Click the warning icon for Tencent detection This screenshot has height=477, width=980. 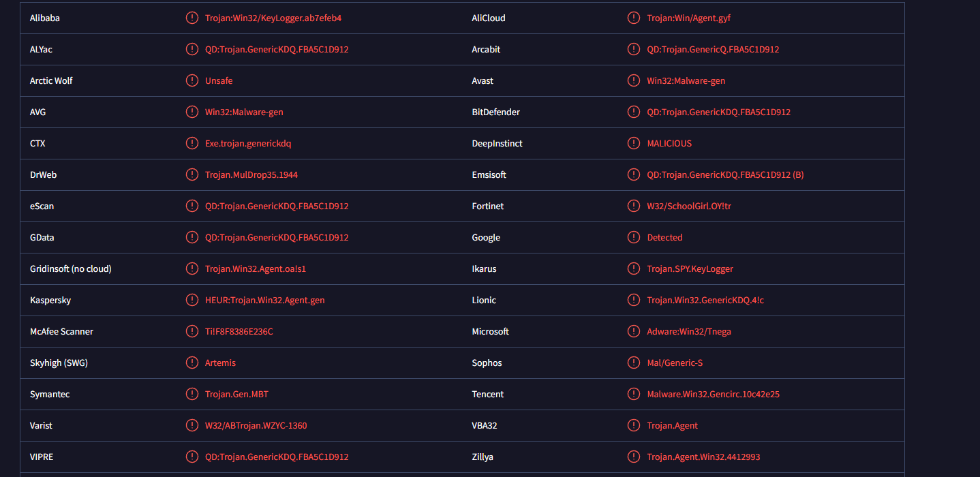click(x=634, y=394)
